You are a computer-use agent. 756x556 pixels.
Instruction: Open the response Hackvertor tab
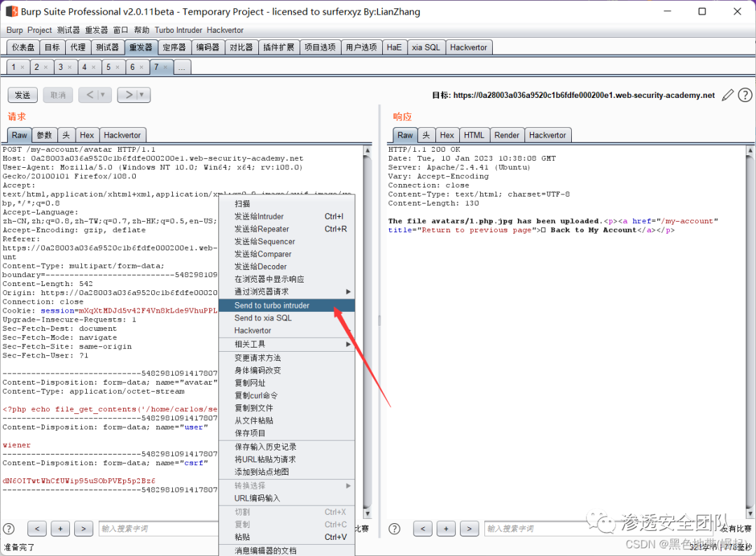547,136
